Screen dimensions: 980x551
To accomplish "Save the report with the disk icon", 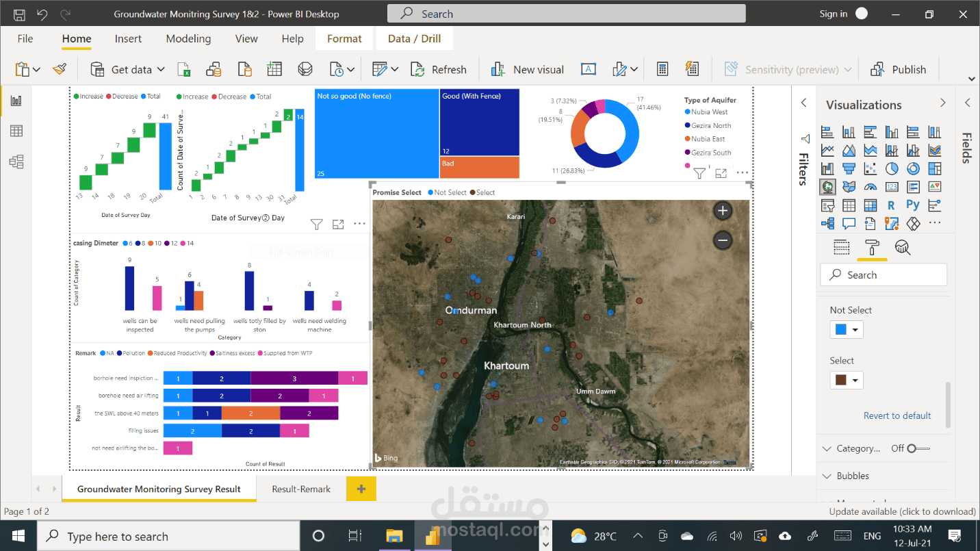I will click(x=20, y=14).
